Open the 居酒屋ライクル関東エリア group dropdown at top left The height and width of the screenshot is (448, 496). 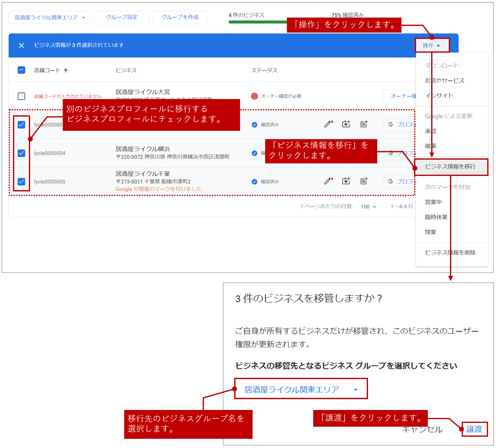(x=49, y=18)
